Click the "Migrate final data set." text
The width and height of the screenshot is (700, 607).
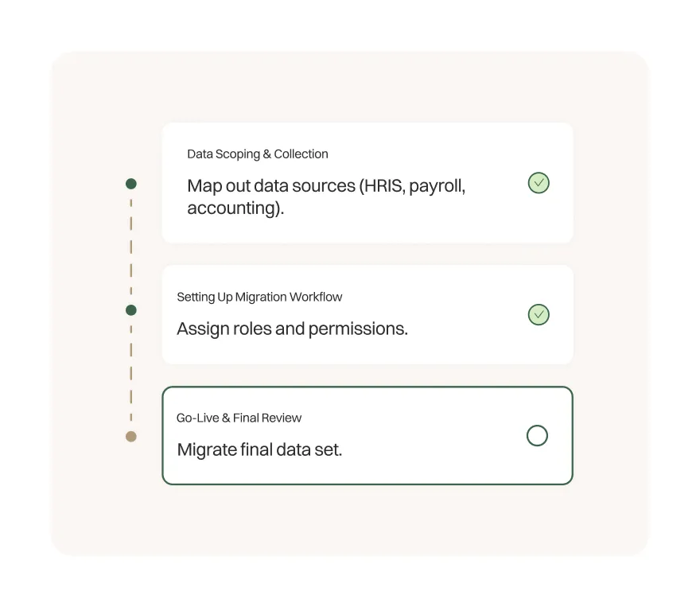(259, 449)
